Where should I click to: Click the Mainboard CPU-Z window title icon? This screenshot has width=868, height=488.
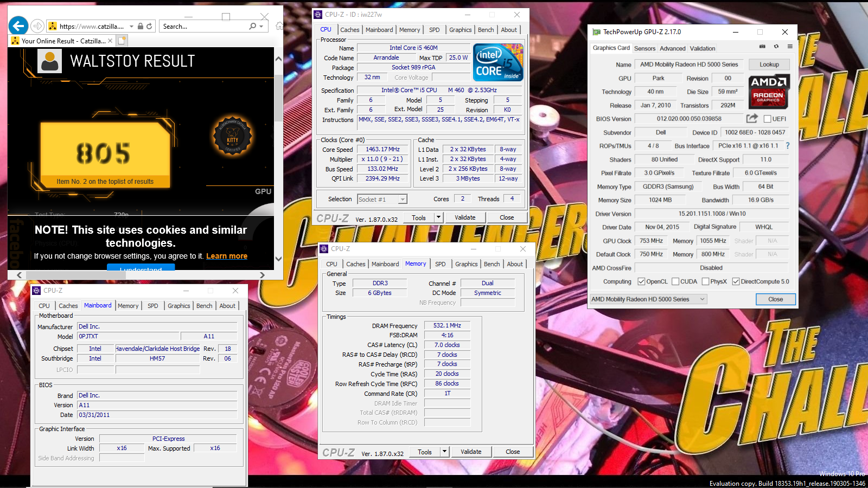pos(37,291)
